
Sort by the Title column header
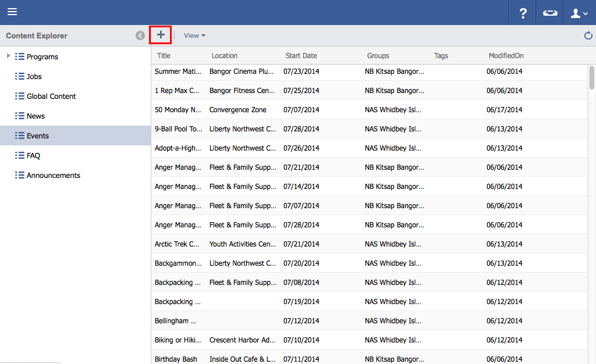click(x=164, y=56)
